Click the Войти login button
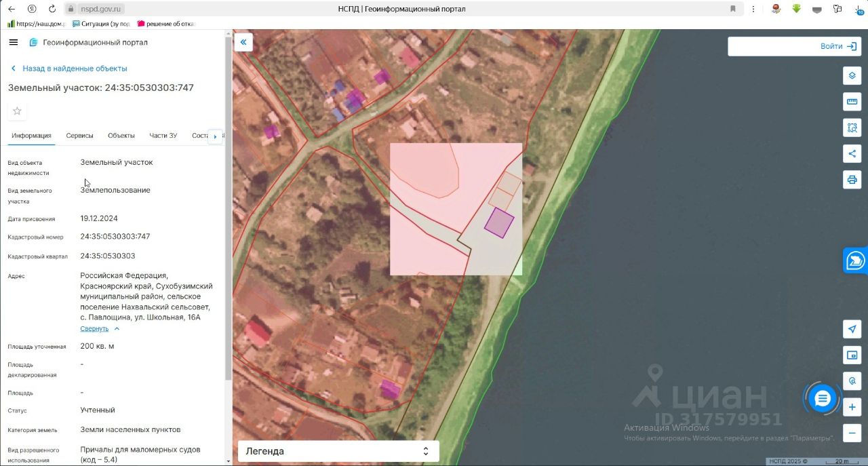 [x=838, y=46]
